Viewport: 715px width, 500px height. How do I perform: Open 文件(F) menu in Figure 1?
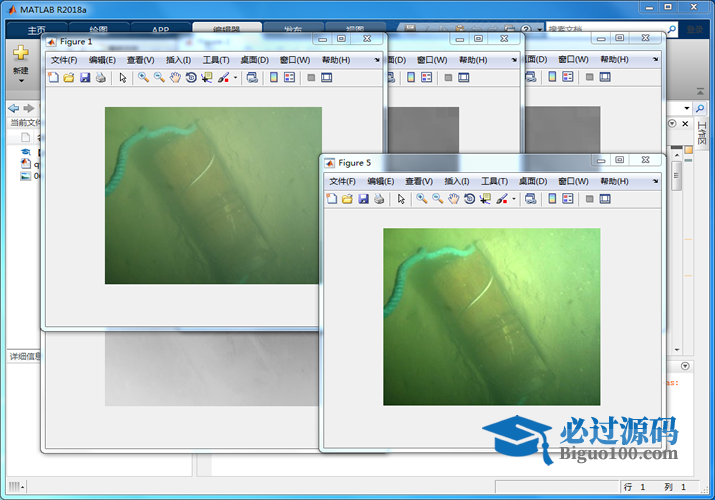[64, 60]
